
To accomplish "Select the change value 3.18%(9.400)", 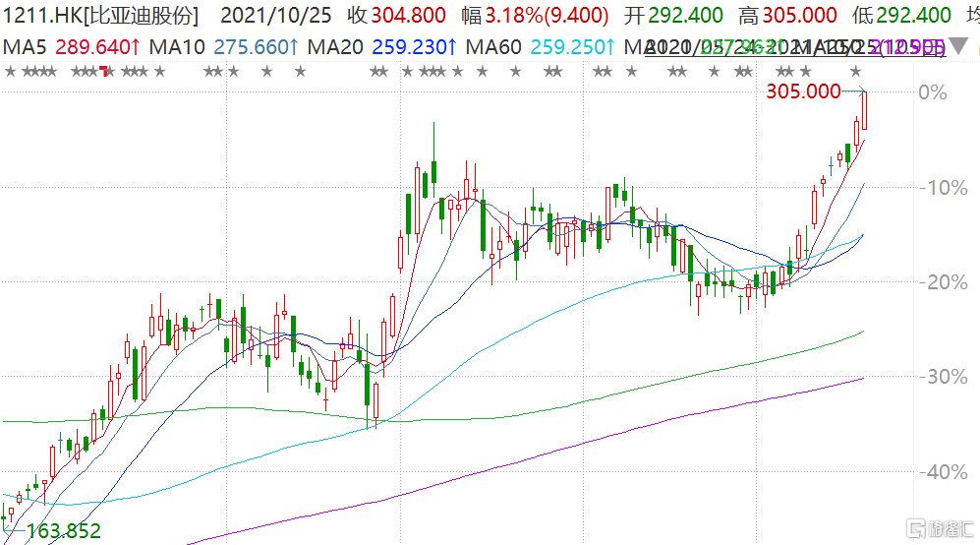I will click(547, 15).
